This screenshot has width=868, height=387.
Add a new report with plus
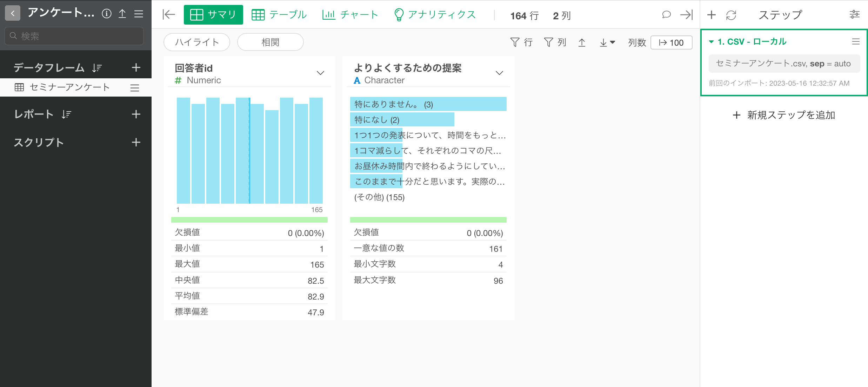coord(136,114)
